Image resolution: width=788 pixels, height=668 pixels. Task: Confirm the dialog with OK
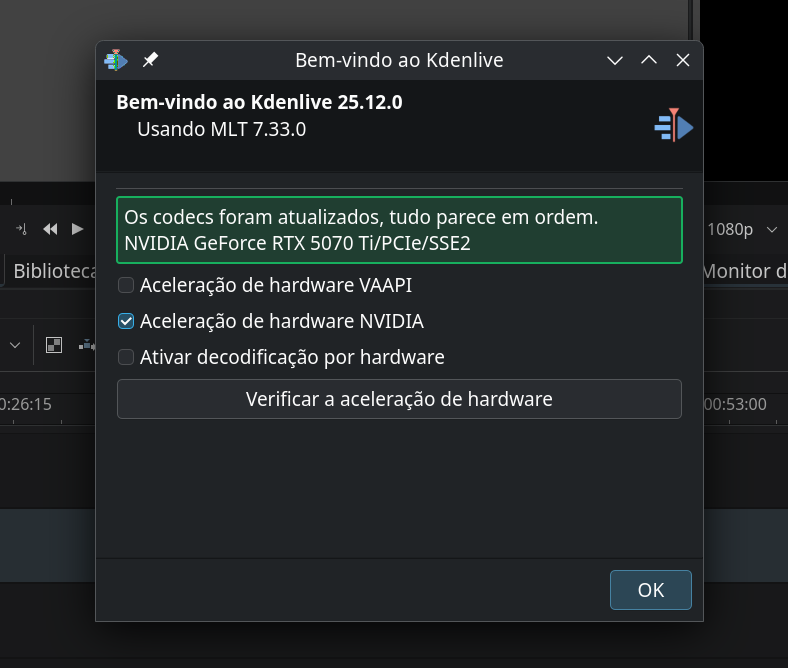point(650,590)
